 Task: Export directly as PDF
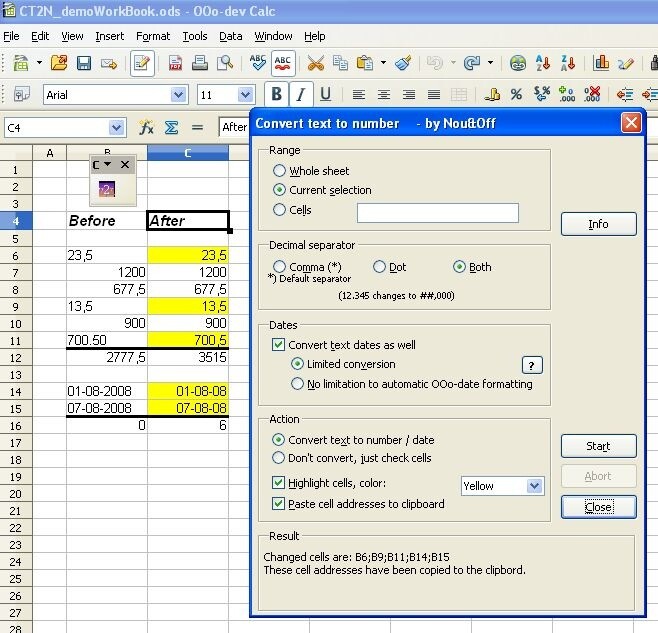[x=175, y=63]
